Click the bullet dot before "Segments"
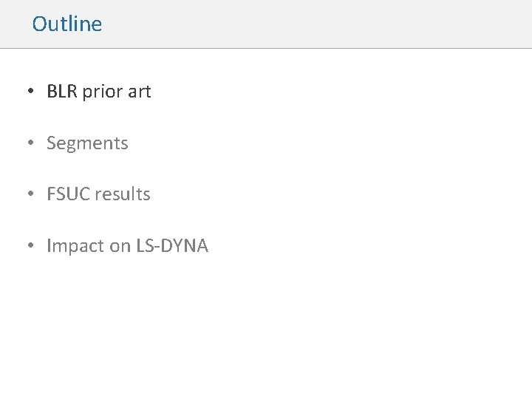The width and height of the screenshot is (532, 399). [x=30, y=143]
